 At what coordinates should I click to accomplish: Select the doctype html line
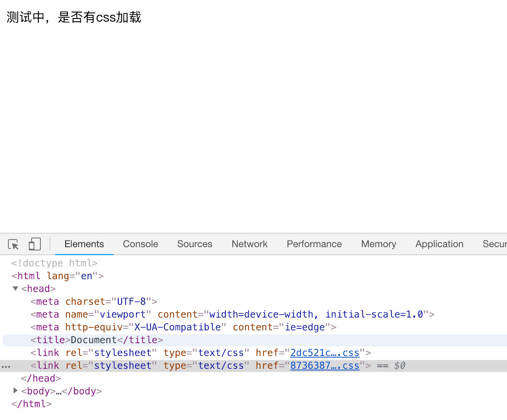coord(54,263)
